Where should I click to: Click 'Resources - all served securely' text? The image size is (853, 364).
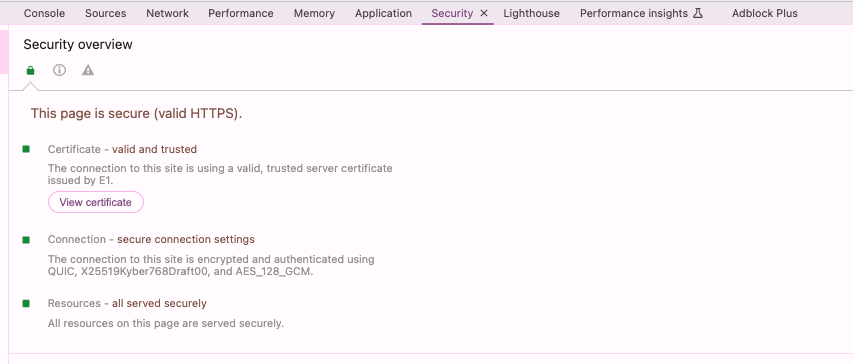coord(127,303)
